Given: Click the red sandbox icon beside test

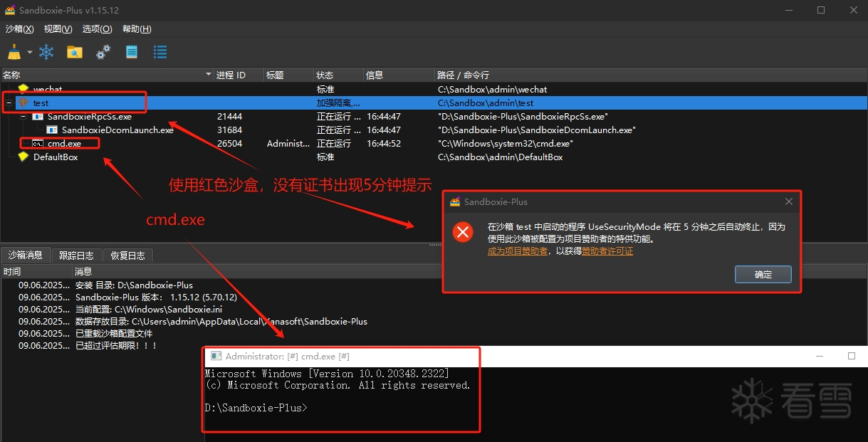Looking at the screenshot, I should [23, 102].
